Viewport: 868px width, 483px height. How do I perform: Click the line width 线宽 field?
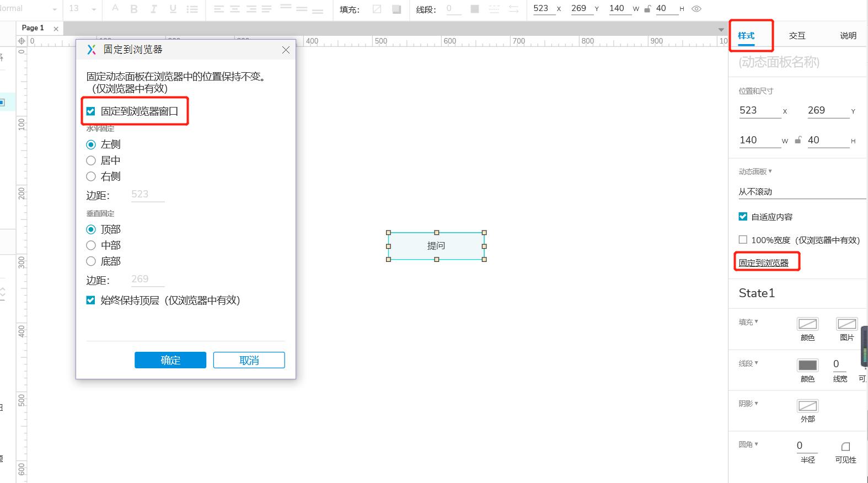840,364
